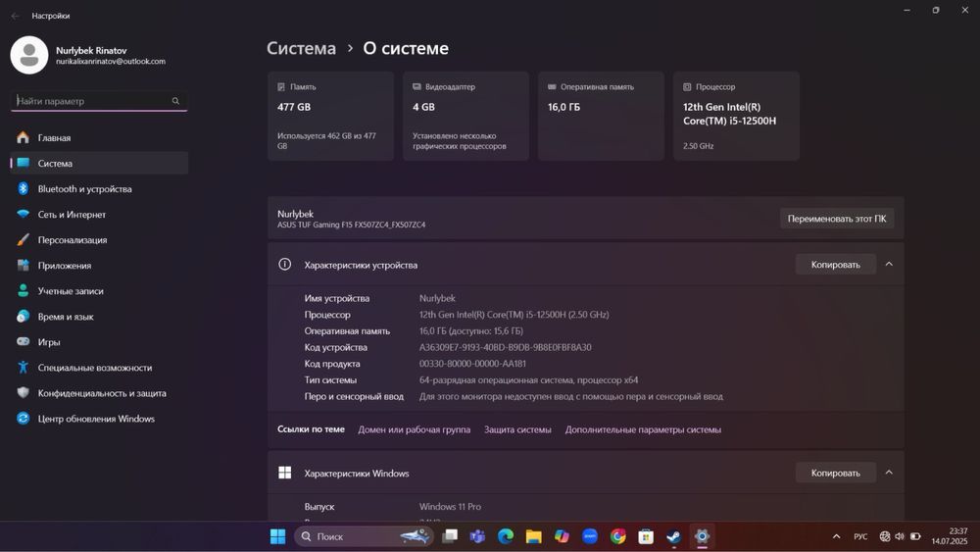Open Конфиденциальность и защита section
This screenshot has height=552, width=980.
(99, 393)
